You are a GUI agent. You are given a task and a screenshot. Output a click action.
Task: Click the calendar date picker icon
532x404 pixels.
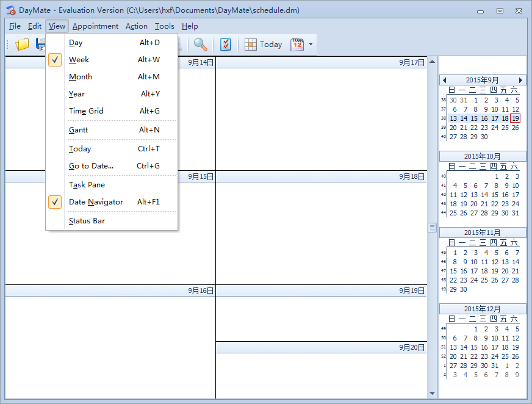[x=297, y=44]
